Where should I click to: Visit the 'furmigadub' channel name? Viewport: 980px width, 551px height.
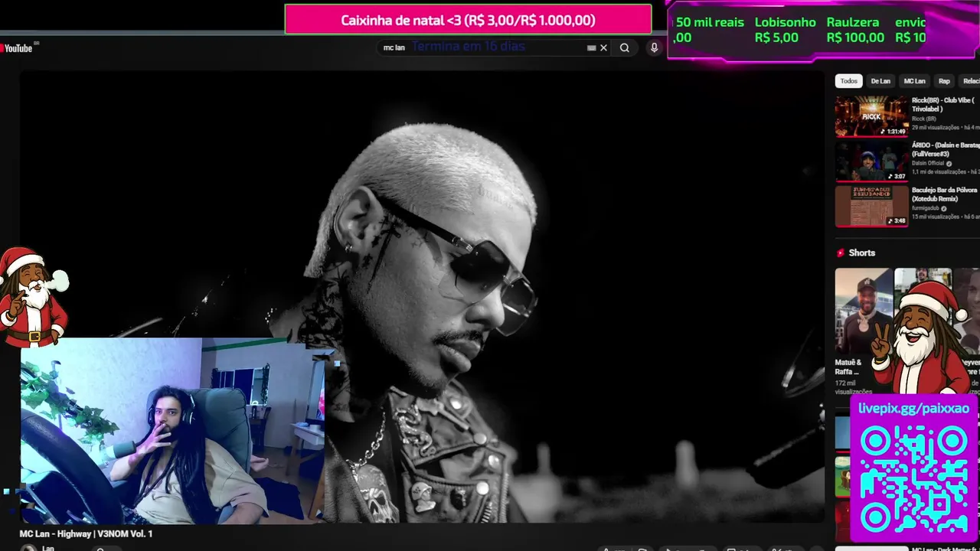(x=926, y=208)
